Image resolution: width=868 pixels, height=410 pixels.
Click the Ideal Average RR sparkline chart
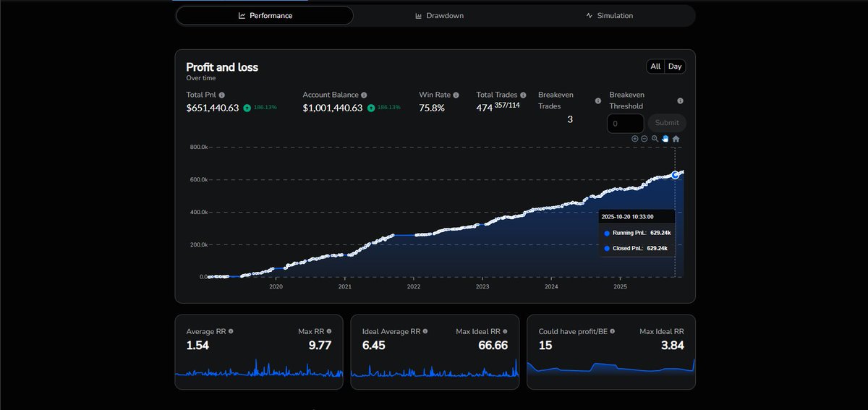pyautogui.click(x=435, y=369)
